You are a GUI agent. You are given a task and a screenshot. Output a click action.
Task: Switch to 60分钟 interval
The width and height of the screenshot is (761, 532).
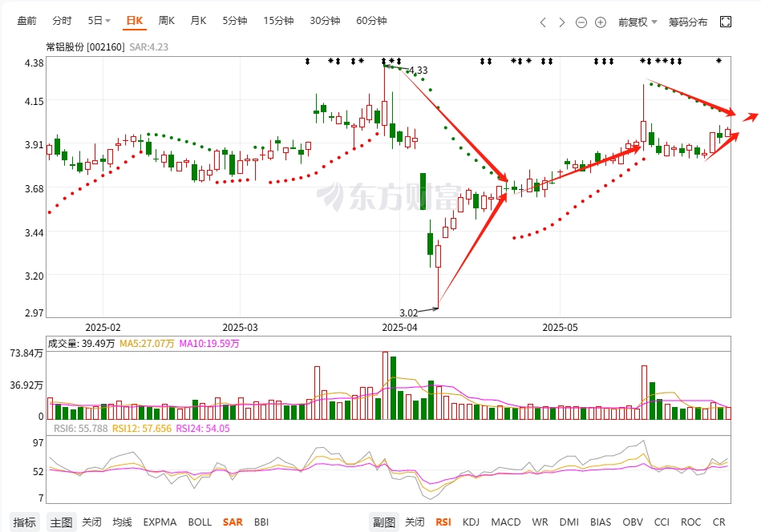coord(371,20)
